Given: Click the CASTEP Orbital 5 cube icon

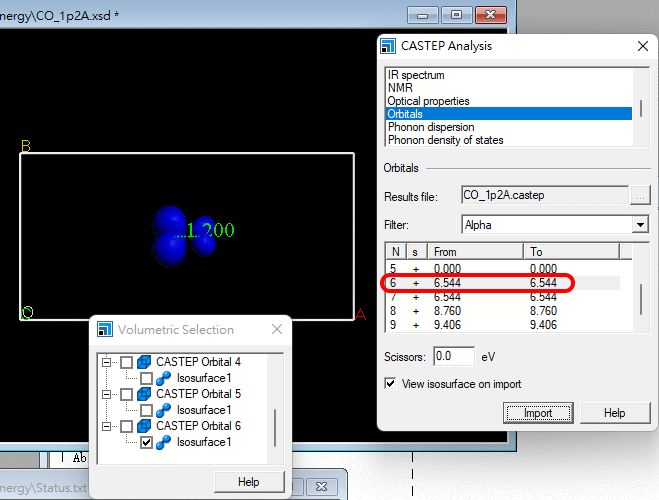Looking at the screenshot, I should tap(143, 394).
